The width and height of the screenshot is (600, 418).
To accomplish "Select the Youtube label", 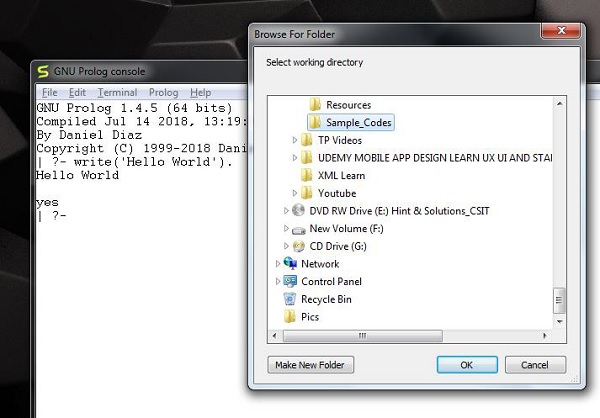I will (x=337, y=193).
